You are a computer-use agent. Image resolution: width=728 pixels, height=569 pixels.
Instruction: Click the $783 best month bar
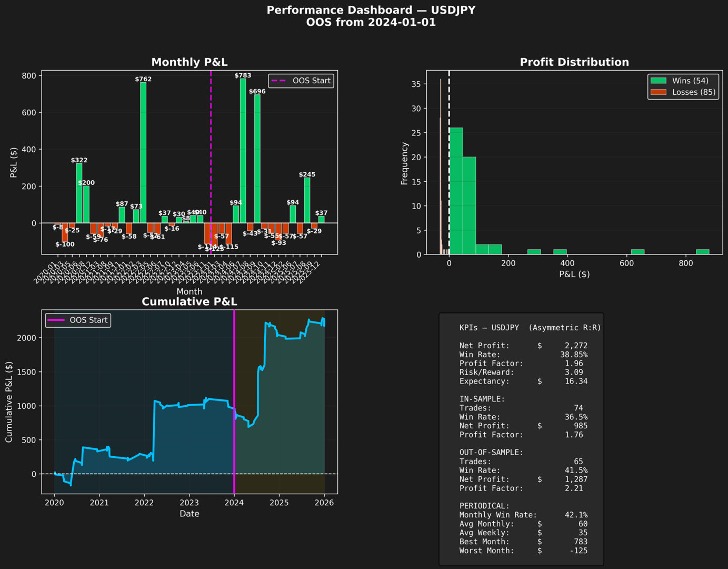(x=243, y=151)
